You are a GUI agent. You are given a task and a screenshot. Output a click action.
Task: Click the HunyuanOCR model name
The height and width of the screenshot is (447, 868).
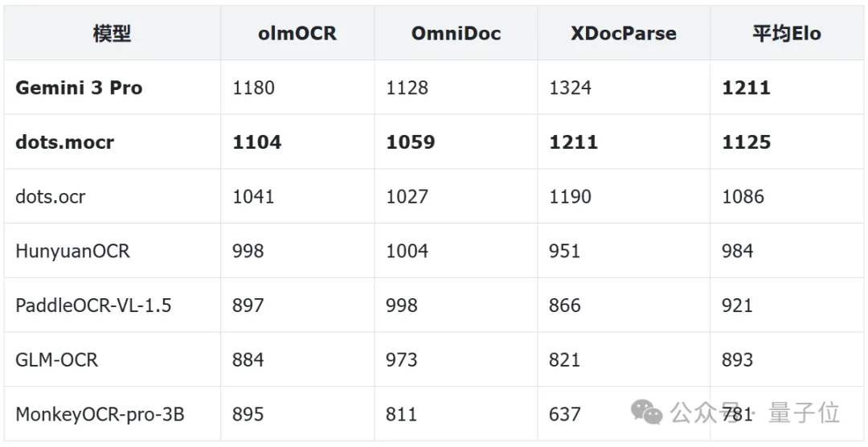coord(72,251)
